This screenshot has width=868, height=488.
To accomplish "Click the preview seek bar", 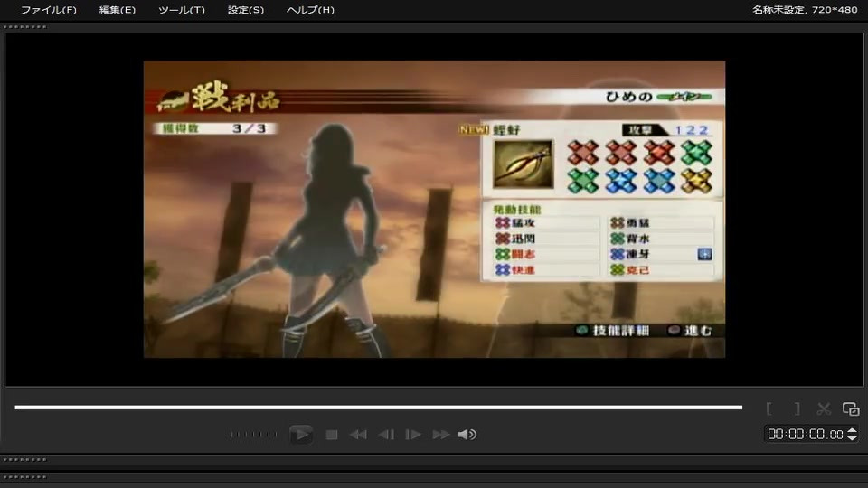I will click(x=379, y=408).
